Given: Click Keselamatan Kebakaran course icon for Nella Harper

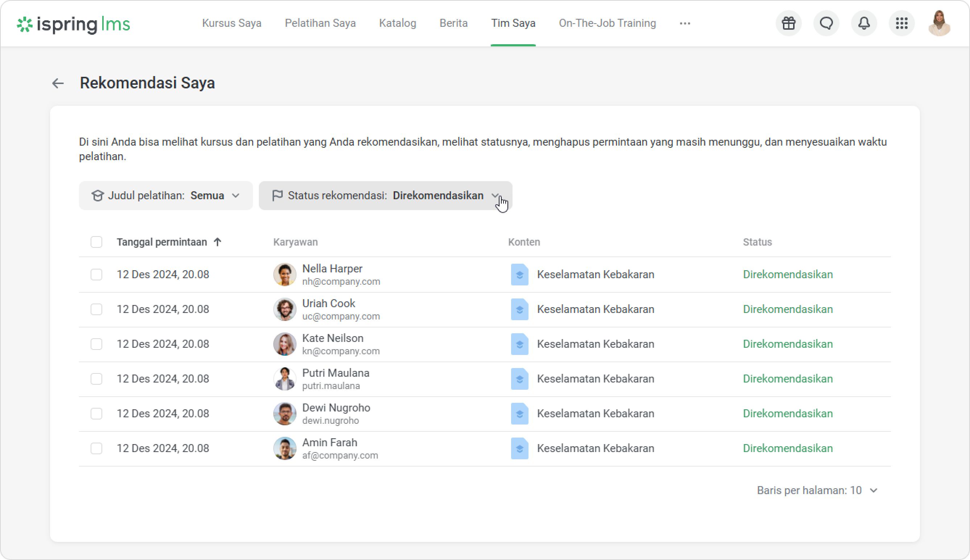Looking at the screenshot, I should pyautogui.click(x=519, y=275).
